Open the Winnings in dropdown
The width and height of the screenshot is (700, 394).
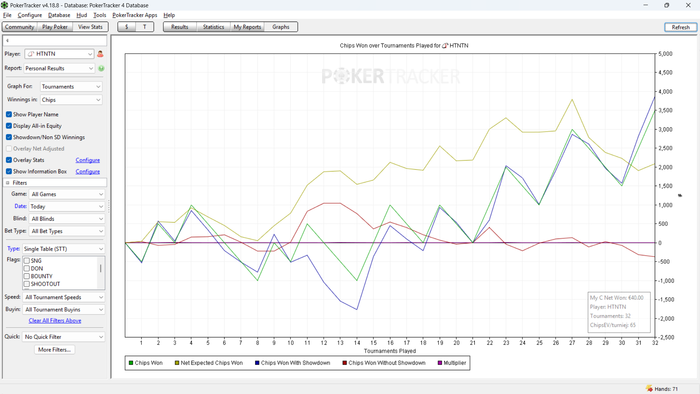click(71, 100)
